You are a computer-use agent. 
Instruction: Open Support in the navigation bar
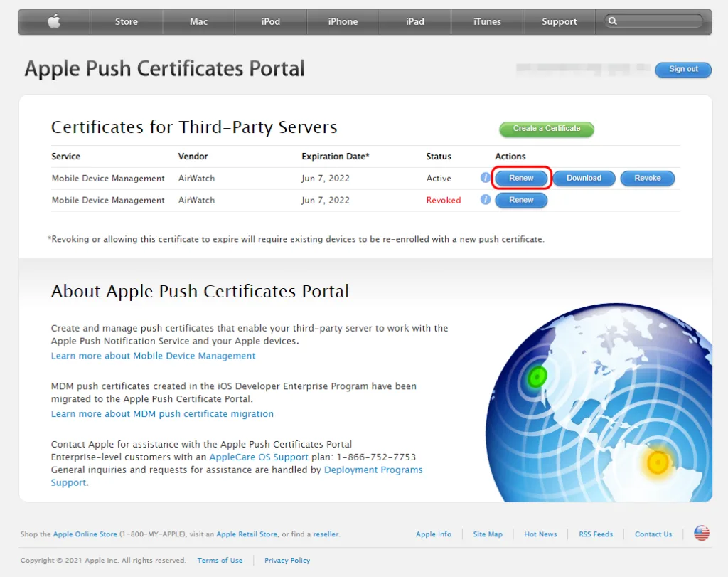click(x=559, y=22)
